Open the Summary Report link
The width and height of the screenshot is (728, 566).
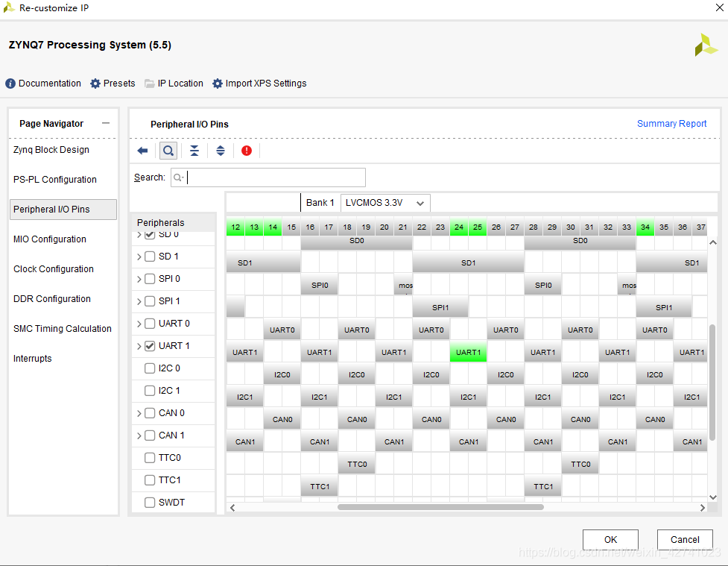pyautogui.click(x=671, y=124)
